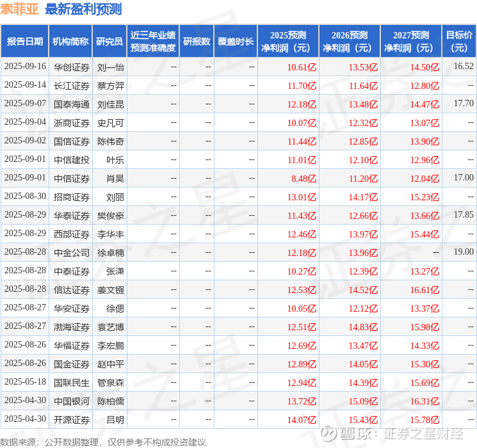The width and height of the screenshot is (477, 448).
Task: Click the 12.85亿 profit value
Action: (363, 141)
